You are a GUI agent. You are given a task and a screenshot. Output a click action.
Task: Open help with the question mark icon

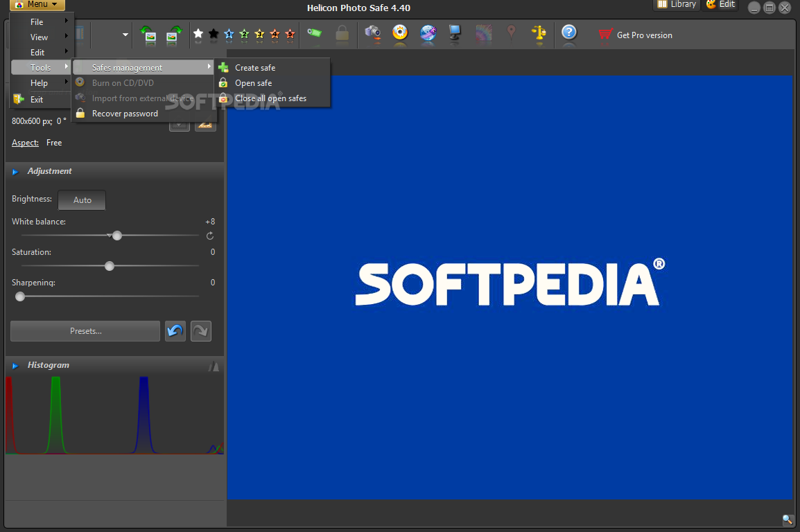[x=569, y=33]
